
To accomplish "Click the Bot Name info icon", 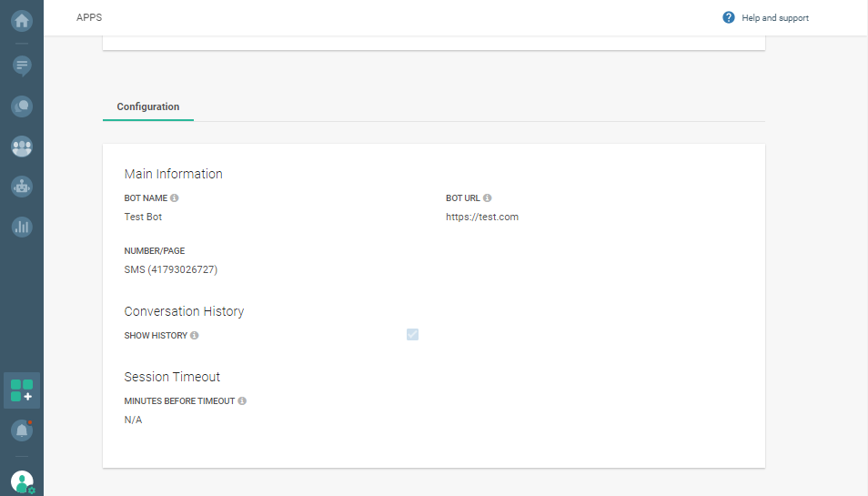I will (175, 197).
